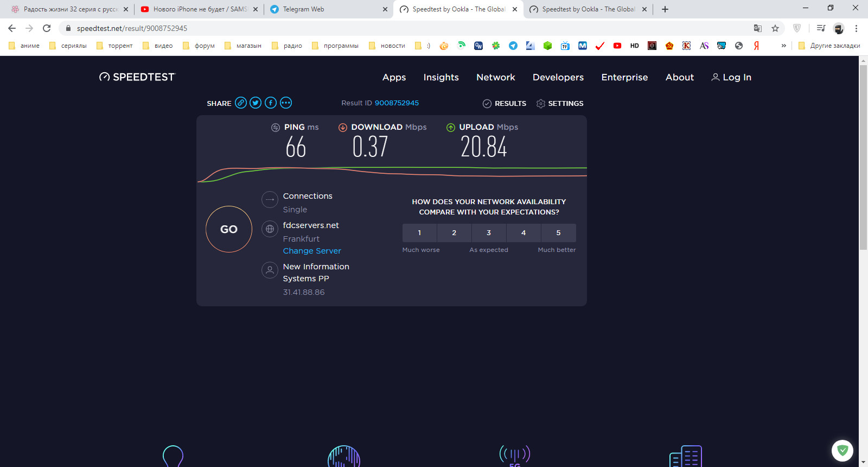Expand hidden bookmarks chevron
868x467 pixels.
[x=783, y=46]
